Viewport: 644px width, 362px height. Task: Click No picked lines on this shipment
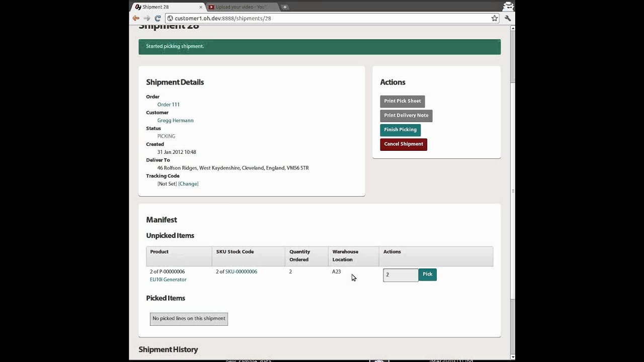pos(189,319)
